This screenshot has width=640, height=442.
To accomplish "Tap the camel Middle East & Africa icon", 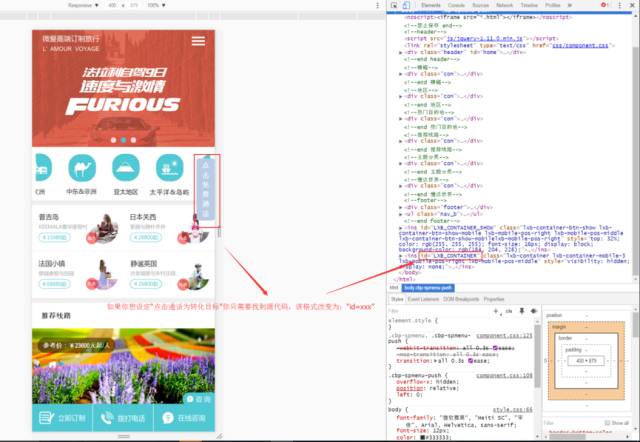I will coord(82,168).
